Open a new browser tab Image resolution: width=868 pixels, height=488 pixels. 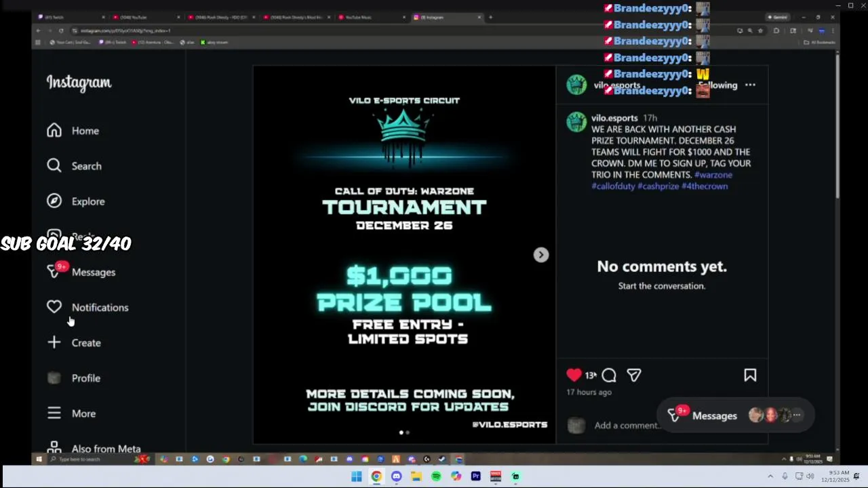click(490, 17)
